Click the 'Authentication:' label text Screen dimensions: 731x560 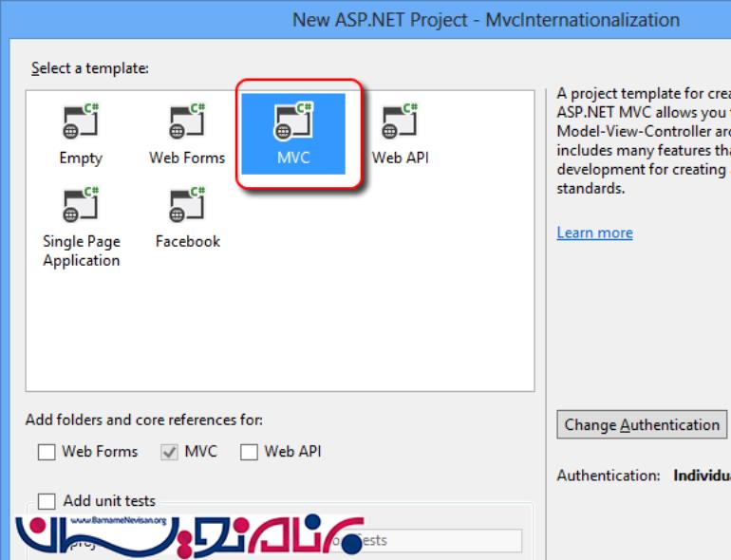click(x=609, y=476)
